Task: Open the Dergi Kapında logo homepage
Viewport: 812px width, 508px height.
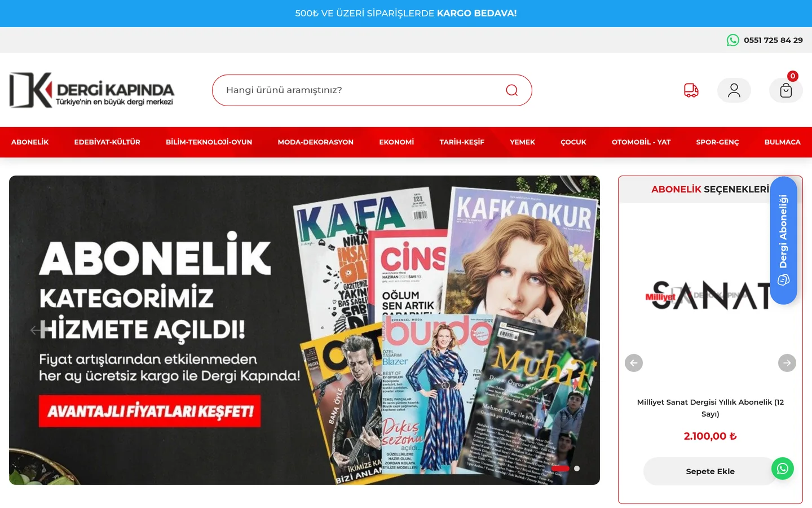Action: [92, 90]
